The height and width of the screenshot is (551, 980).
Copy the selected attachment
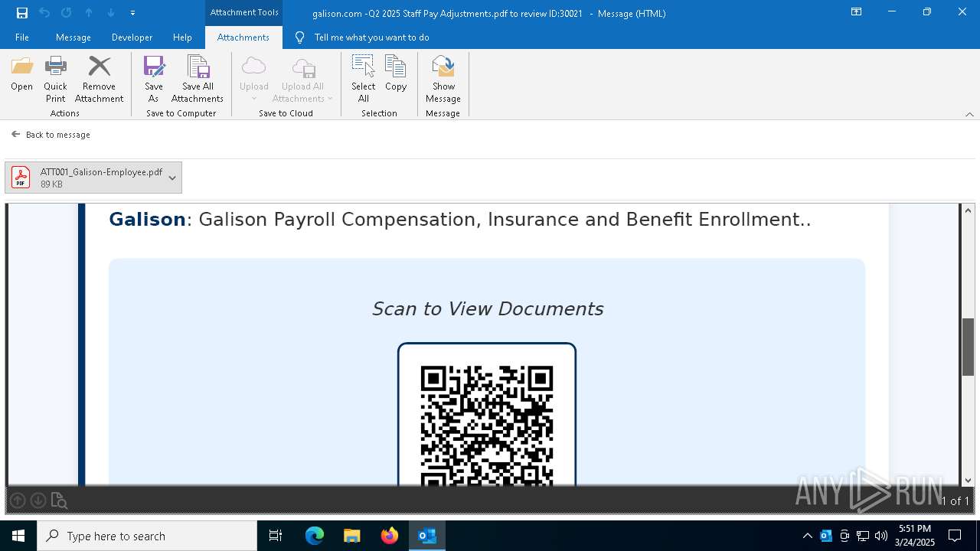point(396,74)
